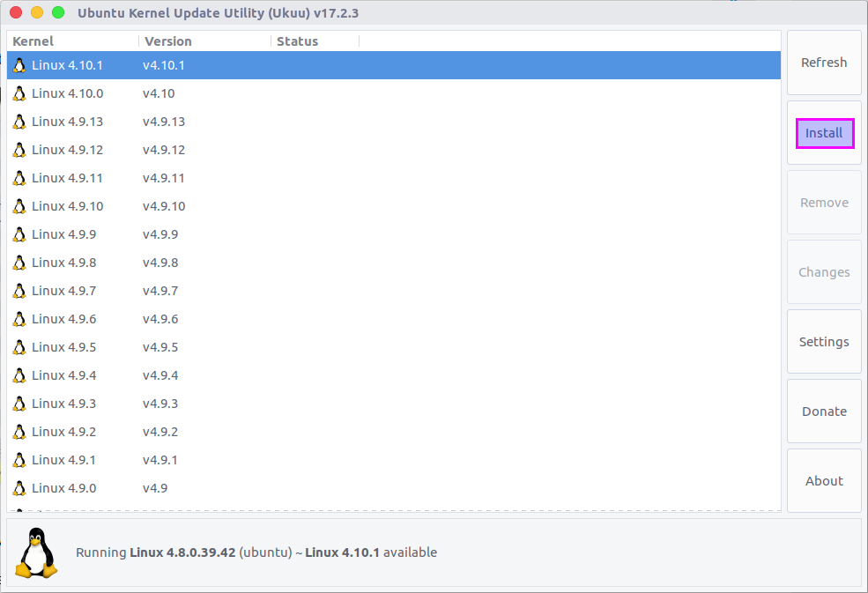Open the Settings dialog
The height and width of the screenshot is (593, 868).
coord(824,342)
